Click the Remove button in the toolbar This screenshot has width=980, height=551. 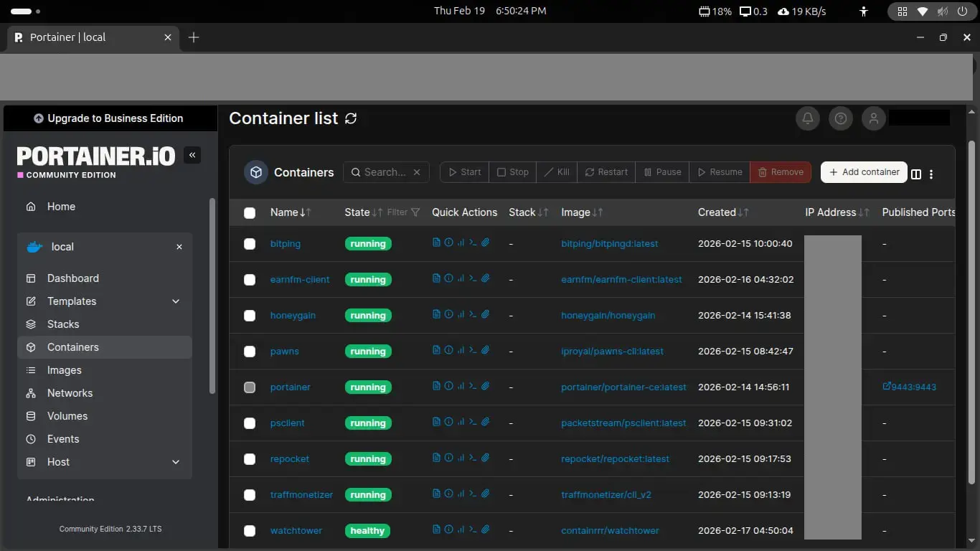[x=781, y=172]
